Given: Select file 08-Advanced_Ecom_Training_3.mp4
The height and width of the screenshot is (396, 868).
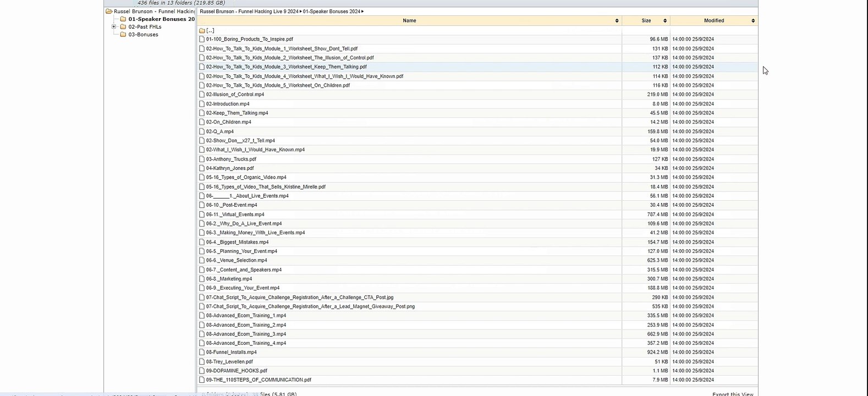Looking at the screenshot, I should tap(246, 334).
